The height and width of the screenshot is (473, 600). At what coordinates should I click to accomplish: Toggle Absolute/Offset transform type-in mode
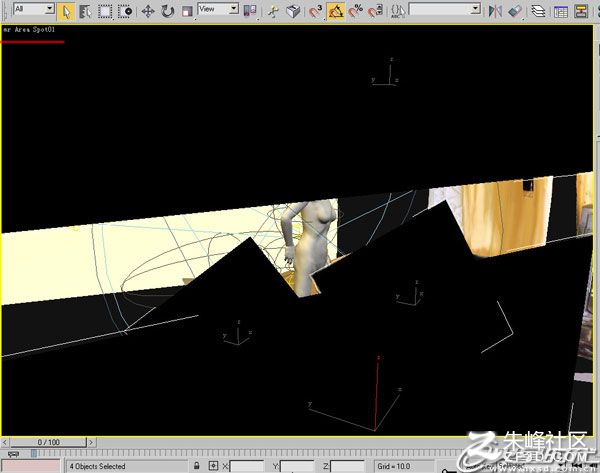tap(213, 466)
